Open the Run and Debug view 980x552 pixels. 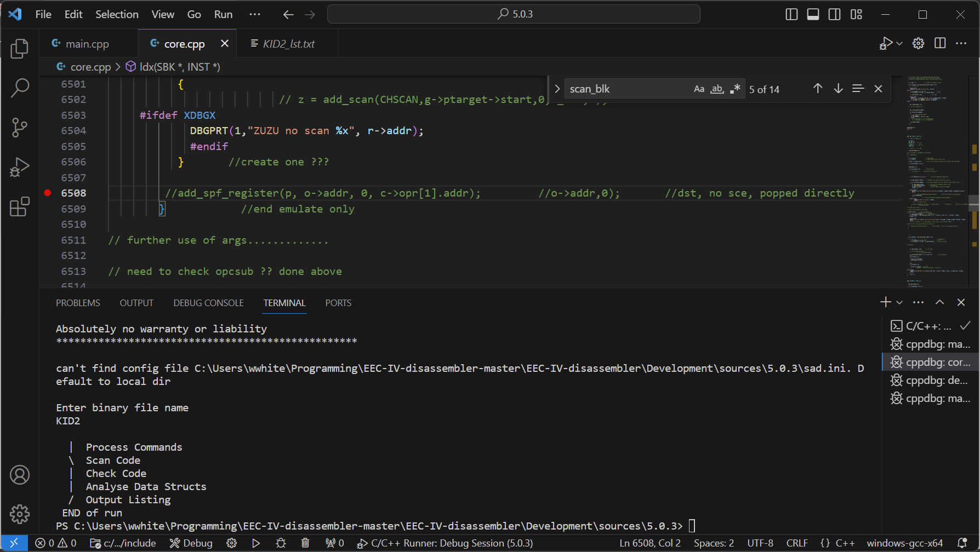pos(20,167)
